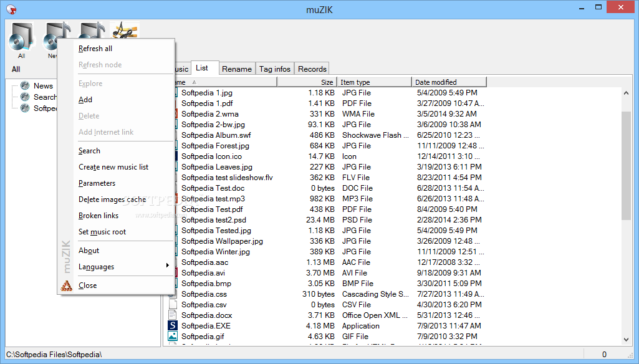This screenshot has width=639, height=364.
Task: Click the Add Internet link entry
Action: pyautogui.click(x=106, y=132)
